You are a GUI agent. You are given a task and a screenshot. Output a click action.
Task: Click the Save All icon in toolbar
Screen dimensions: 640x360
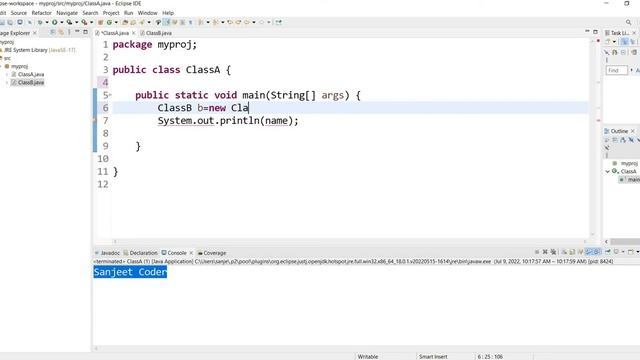[10, 22]
